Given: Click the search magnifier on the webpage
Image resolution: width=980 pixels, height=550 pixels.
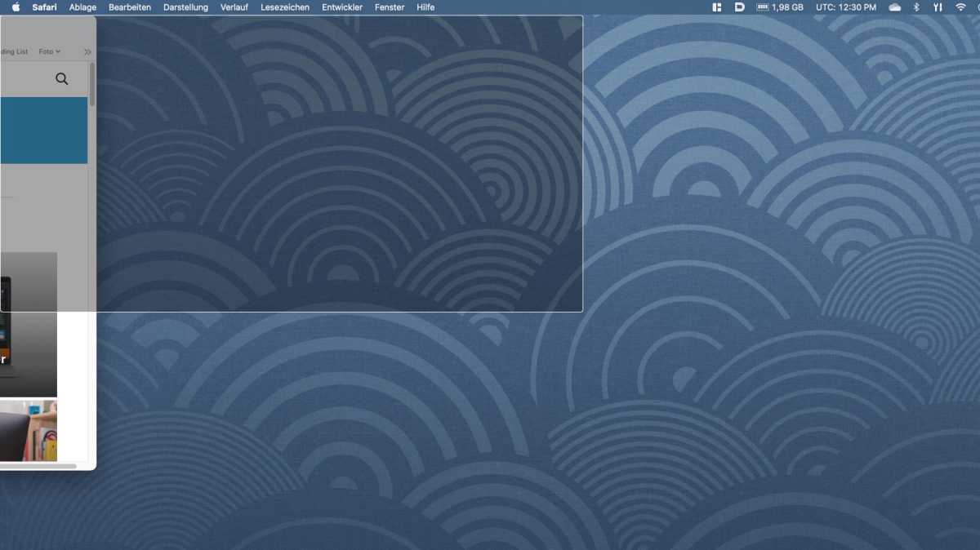Looking at the screenshot, I should pyautogui.click(x=62, y=79).
